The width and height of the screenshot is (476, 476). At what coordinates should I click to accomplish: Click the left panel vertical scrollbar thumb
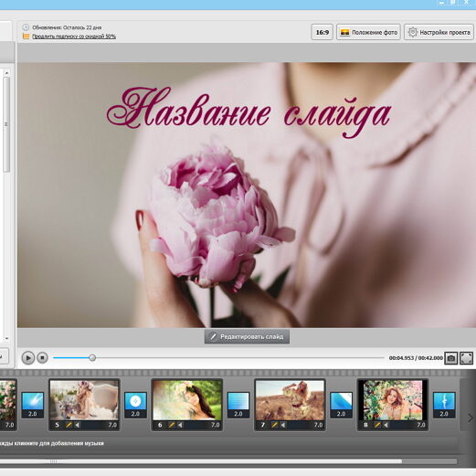[x=6, y=124]
